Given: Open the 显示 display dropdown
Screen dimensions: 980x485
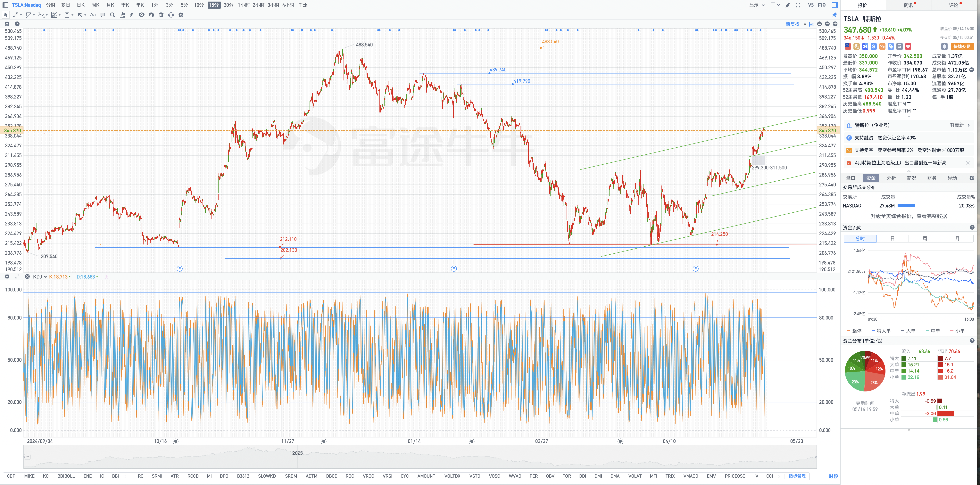Looking at the screenshot, I should tap(757, 5).
